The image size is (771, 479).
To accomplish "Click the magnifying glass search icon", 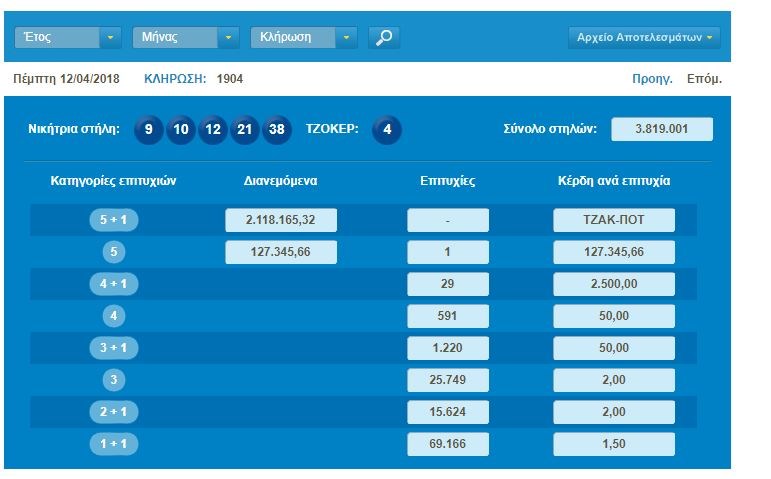I will (384, 38).
